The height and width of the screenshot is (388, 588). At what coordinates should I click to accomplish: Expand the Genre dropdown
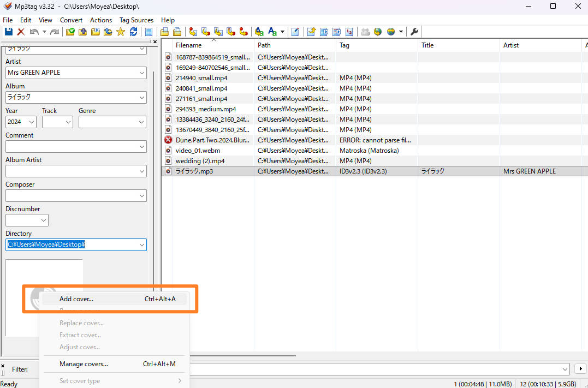click(142, 122)
